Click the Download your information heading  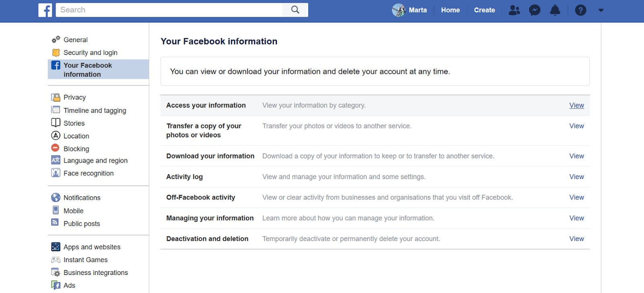(210, 156)
